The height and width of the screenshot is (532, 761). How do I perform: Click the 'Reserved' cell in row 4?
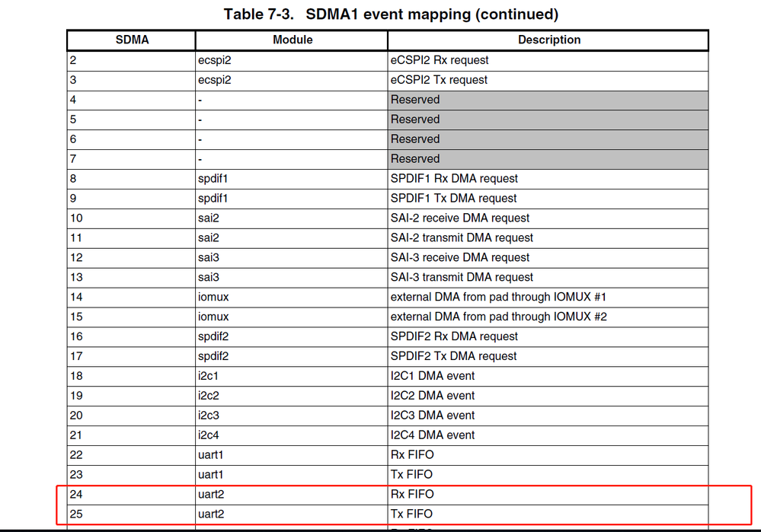[x=548, y=100]
